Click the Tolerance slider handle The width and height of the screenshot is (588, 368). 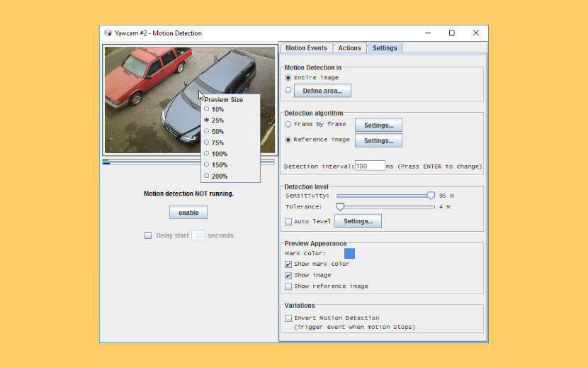coord(340,207)
